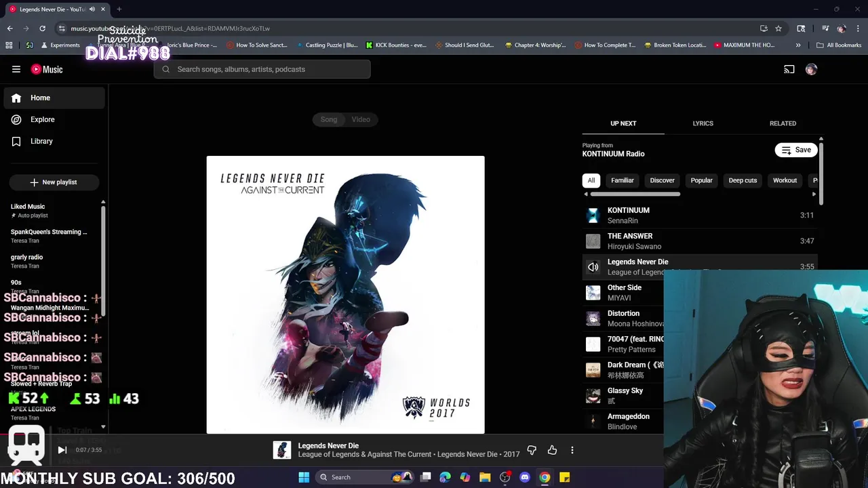This screenshot has height=488, width=868.
Task: Click the playlist sidebar scroll-down arrow
Action: [x=103, y=427]
